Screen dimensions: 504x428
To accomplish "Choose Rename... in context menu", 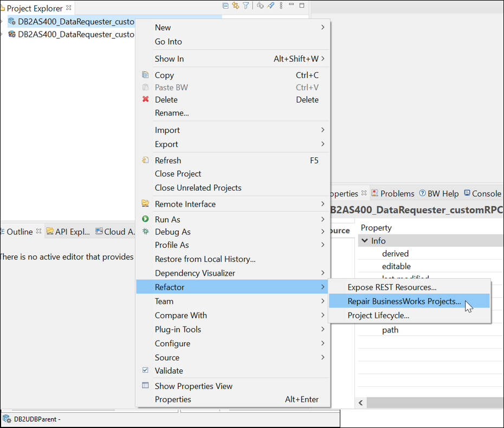I will (x=233, y=113).
